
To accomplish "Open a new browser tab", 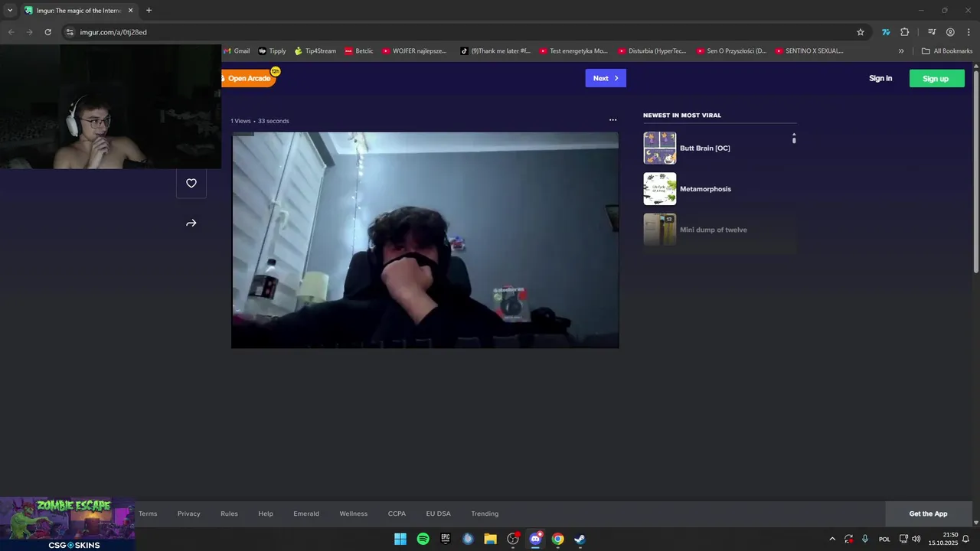I will 149,11.
